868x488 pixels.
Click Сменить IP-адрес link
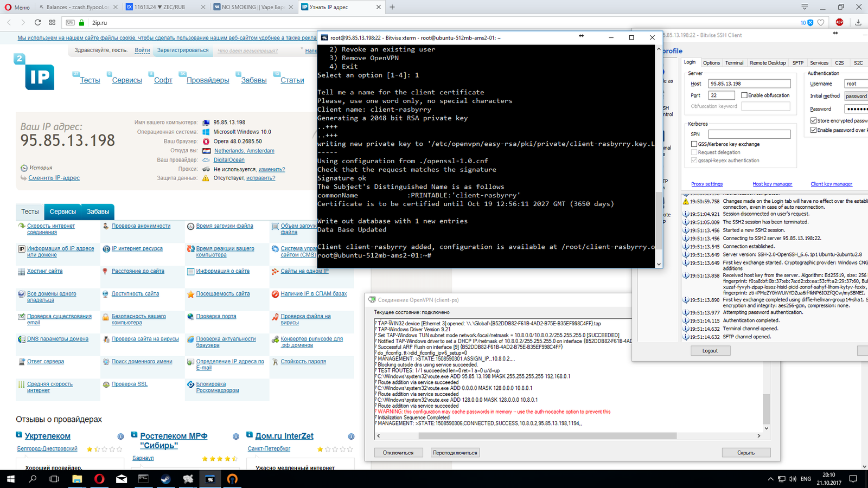[x=54, y=178]
